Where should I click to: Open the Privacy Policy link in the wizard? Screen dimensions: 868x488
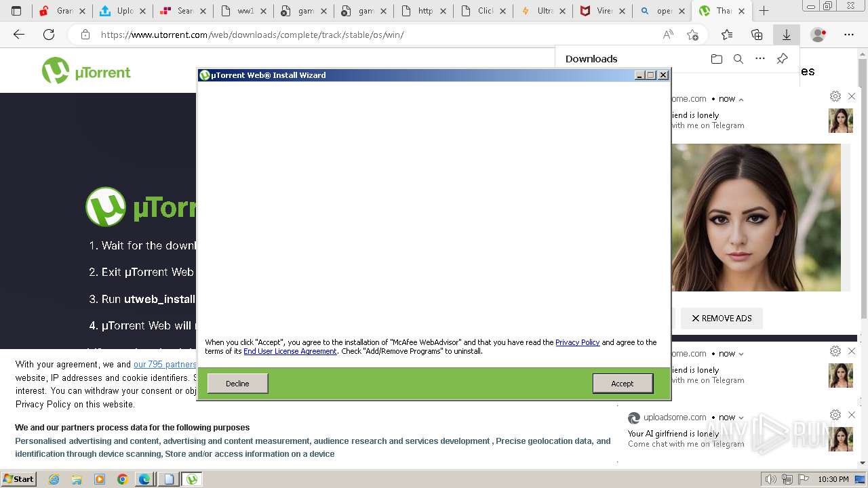578,342
